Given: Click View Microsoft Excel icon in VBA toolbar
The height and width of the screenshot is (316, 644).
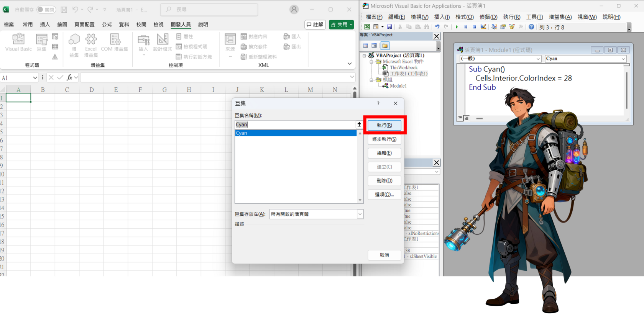Looking at the screenshot, I should click(367, 27).
